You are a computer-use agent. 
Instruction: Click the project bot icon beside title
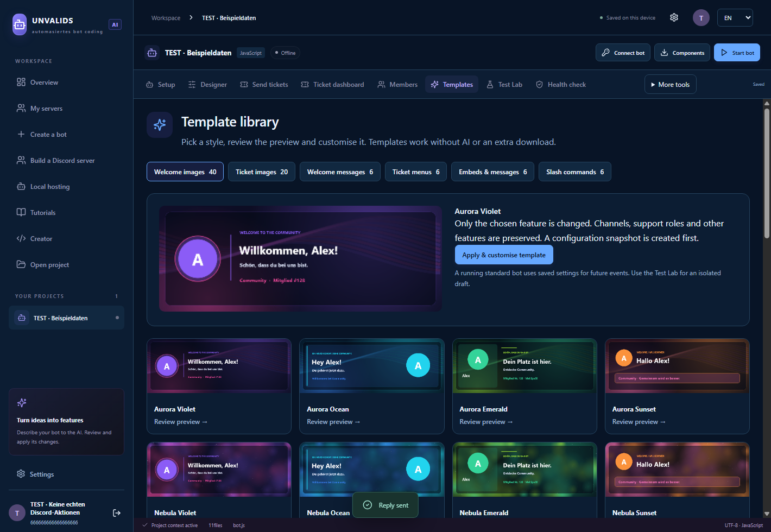click(152, 53)
